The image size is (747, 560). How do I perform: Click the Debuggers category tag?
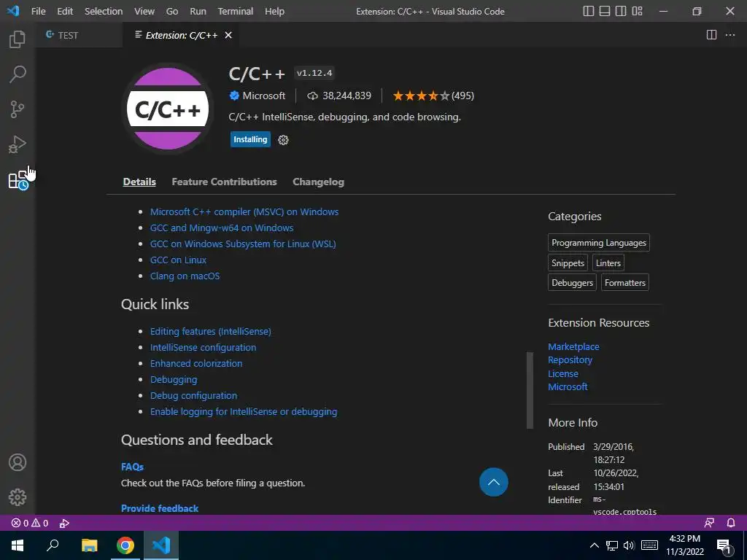(x=572, y=282)
